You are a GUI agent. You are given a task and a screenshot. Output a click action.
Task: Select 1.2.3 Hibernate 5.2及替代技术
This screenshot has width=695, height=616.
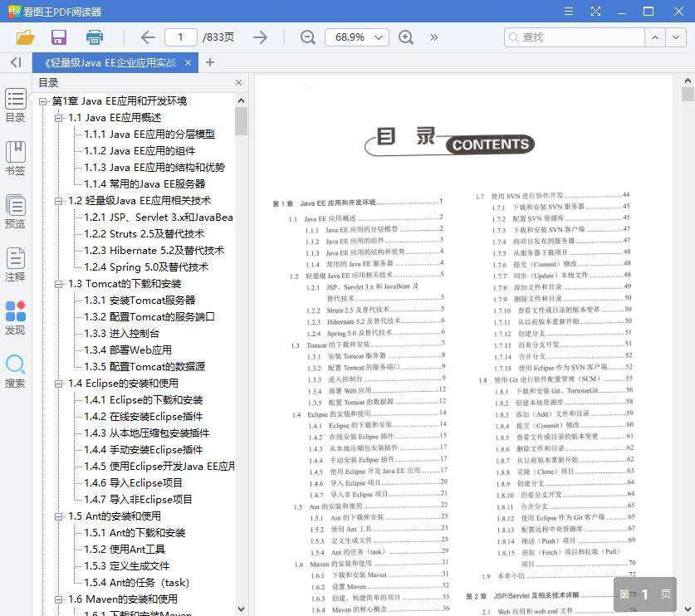click(x=154, y=251)
